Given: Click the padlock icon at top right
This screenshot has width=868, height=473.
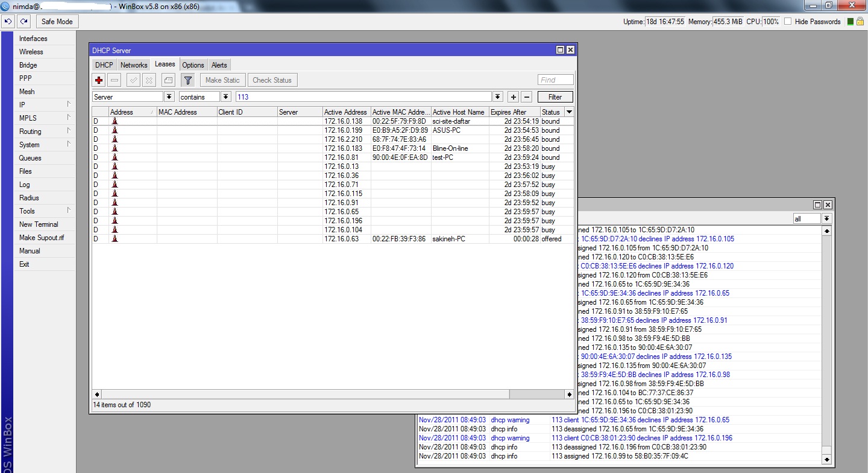Looking at the screenshot, I should 861,22.
